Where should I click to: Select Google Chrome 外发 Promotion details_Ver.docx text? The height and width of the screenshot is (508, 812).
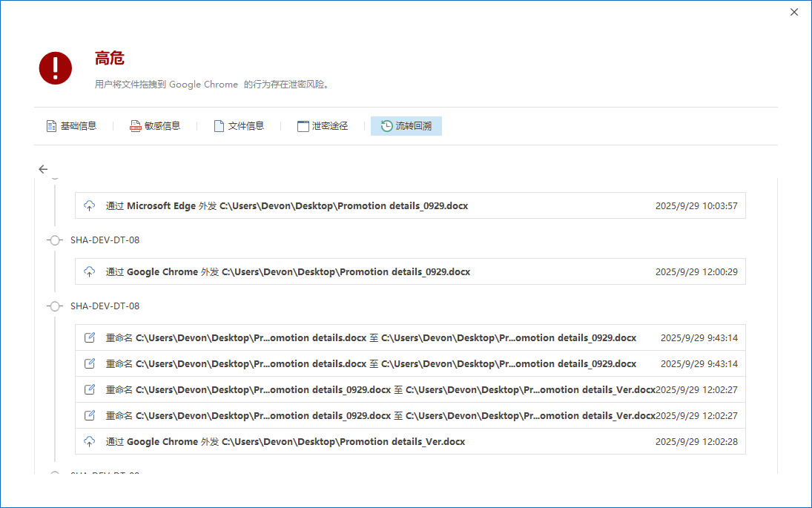285,442
